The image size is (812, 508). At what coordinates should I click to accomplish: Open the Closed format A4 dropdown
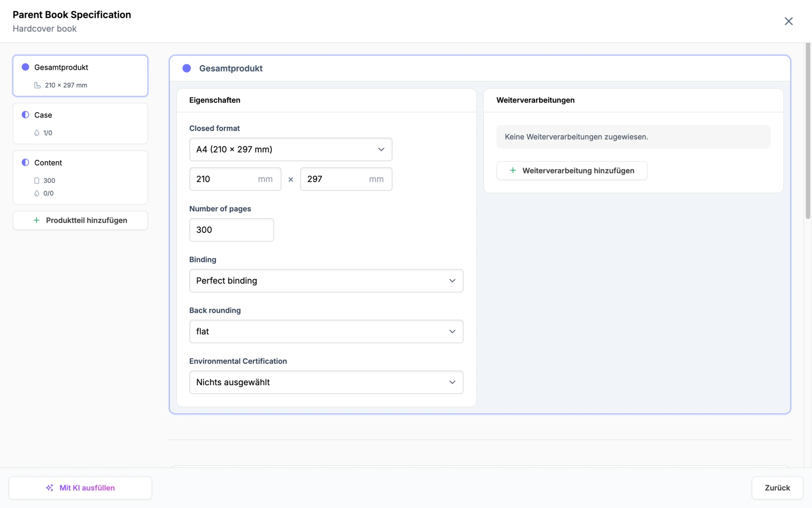pyautogui.click(x=291, y=149)
